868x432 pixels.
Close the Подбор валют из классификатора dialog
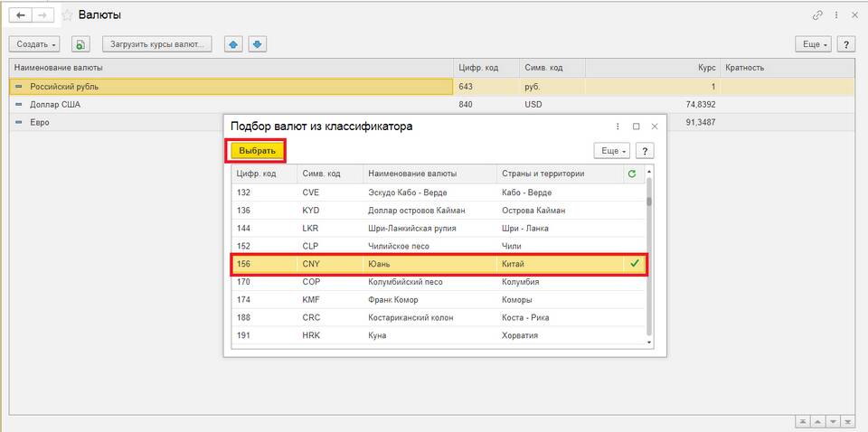point(655,127)
